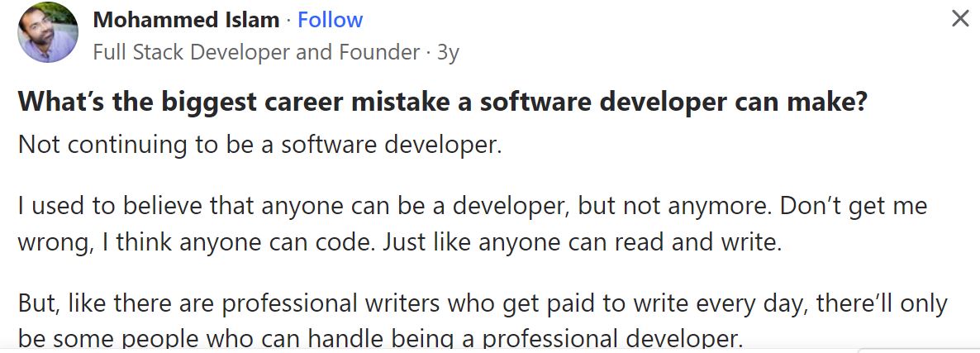Open the Mohammed Islam author name link
Viewport: 980px width, 353px height.
186,20
